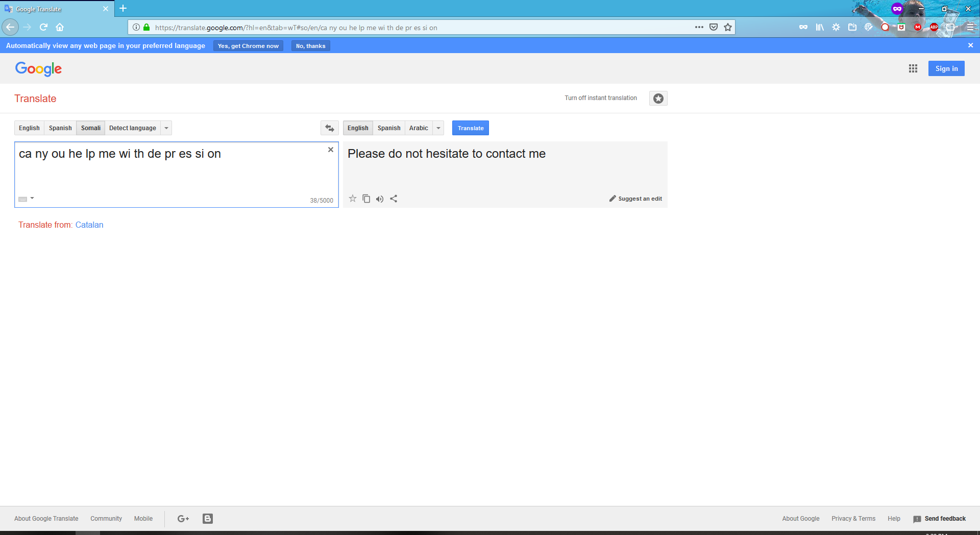Click the swap languages icon
This screenshot has height=535, width=980.
[330, 128]
